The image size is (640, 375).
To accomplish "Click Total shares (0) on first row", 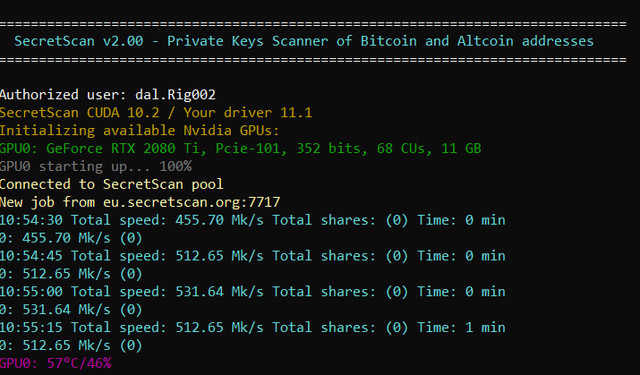I will (x=340, y=220).
